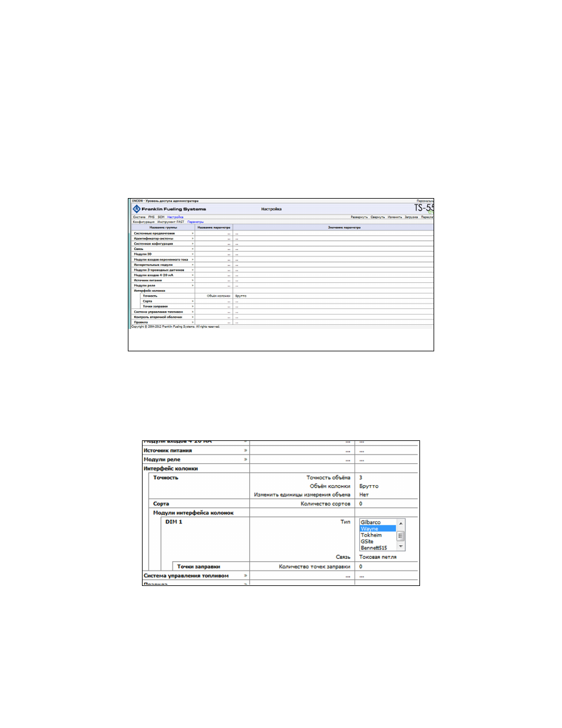Image resolution: width=562 pixels, height=728 pixels.
Task: Click the Название группы column header
Action: coord(163,227)
